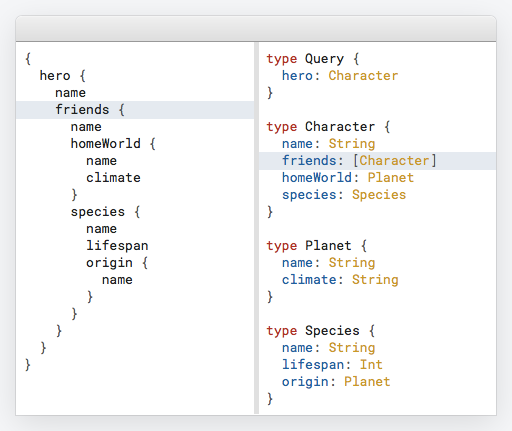Click highlighted "friends: [Character]" schema line
512x431 pixels.
pos(377,161)
